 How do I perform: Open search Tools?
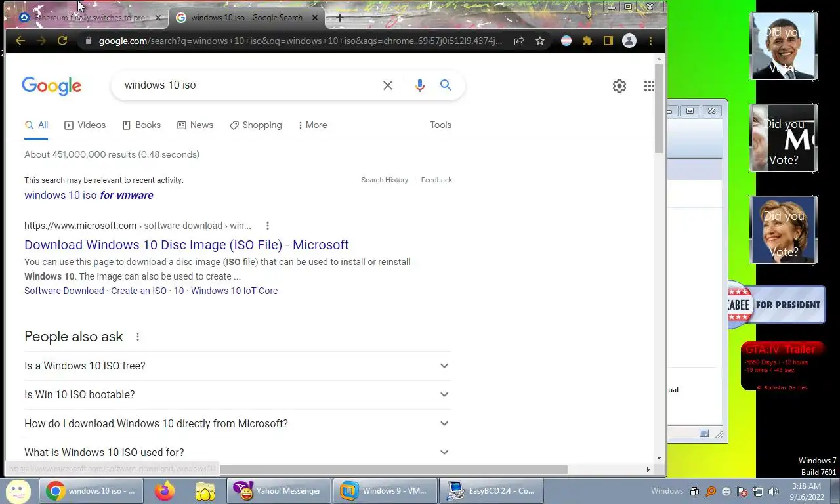tap(440, 125)
